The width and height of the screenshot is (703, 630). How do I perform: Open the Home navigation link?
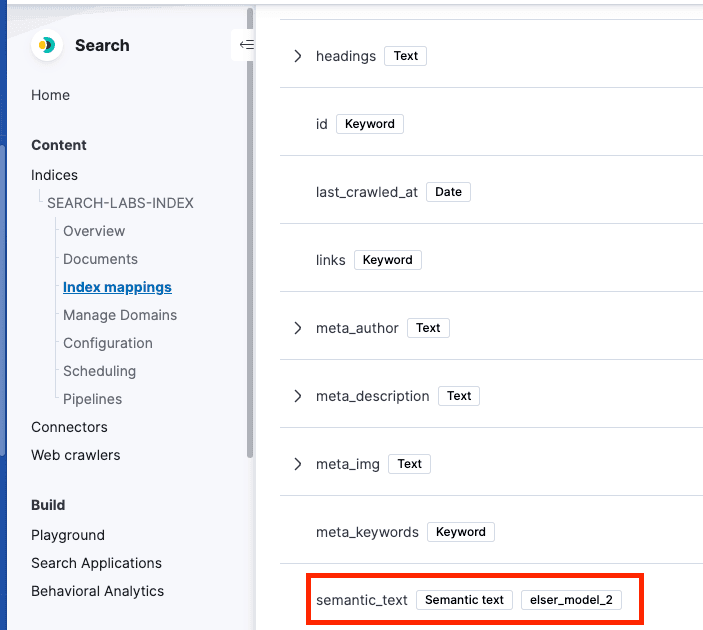tap(50, 95)
